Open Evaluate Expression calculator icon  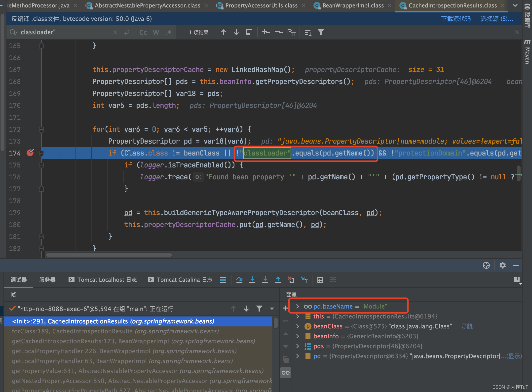(x=320, y=280)
